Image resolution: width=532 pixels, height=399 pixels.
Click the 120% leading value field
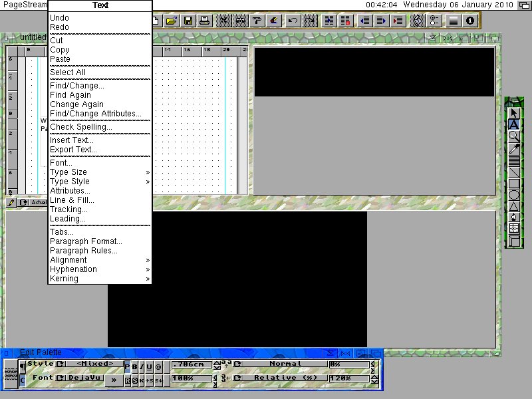click(348, 378)
